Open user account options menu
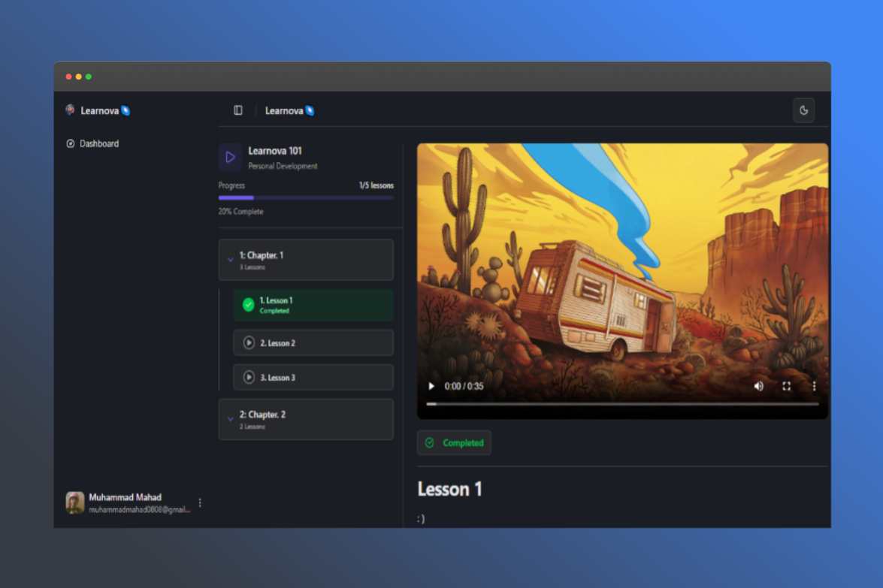This screenshot has height=588, width=883. coord(200,502)
